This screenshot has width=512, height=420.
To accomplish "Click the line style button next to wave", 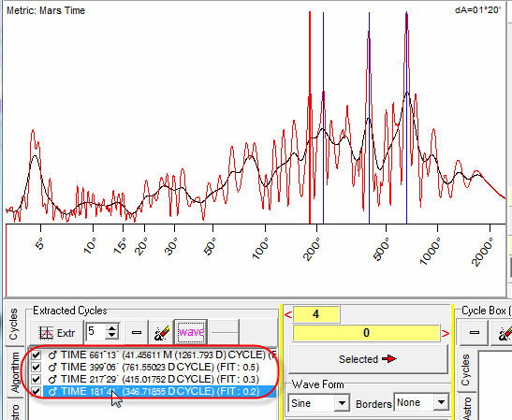I will coord(224,333).
